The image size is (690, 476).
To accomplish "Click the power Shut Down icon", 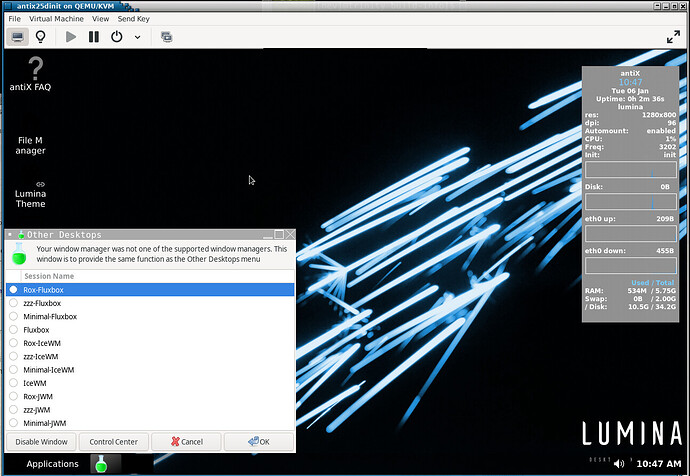I will pos(117,36).
